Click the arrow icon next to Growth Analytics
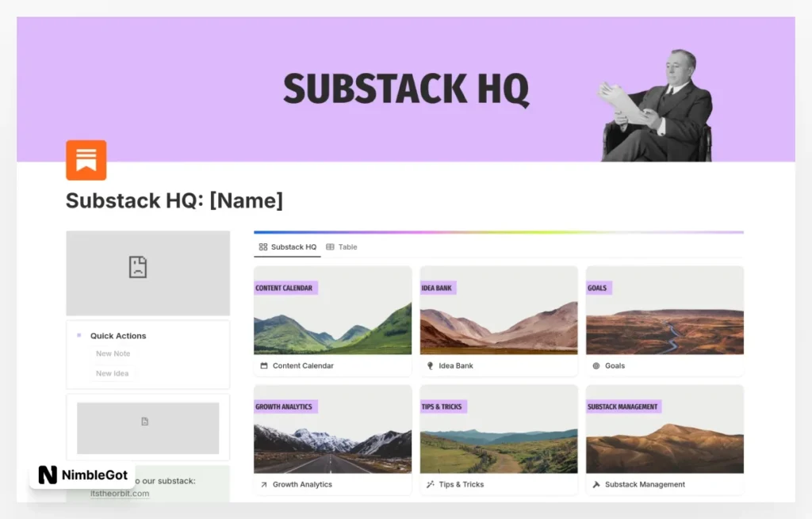 point(264,484)
